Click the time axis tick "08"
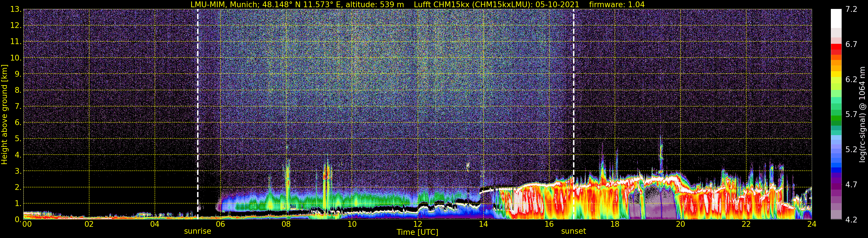868x238 pixels. click(x=286, y=224)
